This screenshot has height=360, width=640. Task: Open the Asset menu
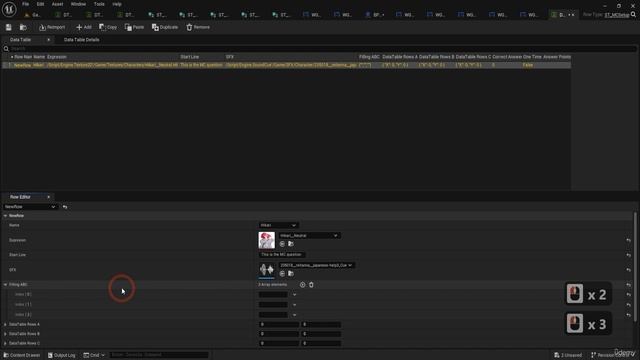click(57, 4)
